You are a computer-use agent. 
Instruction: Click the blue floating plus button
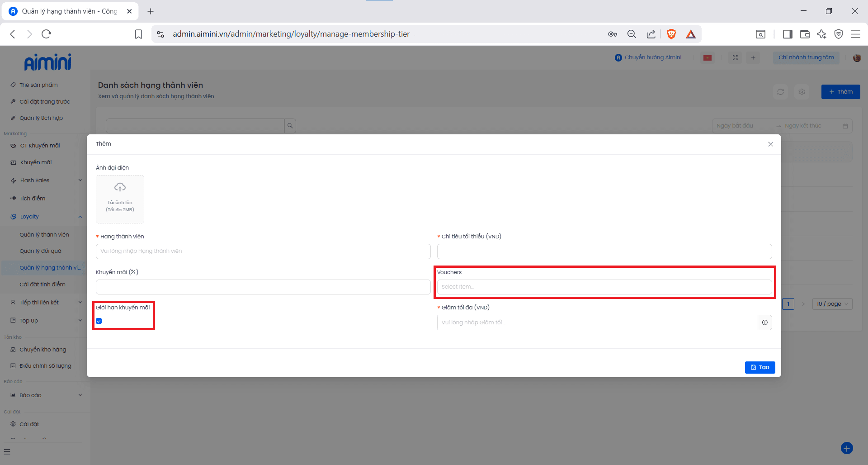coord(846,448)
